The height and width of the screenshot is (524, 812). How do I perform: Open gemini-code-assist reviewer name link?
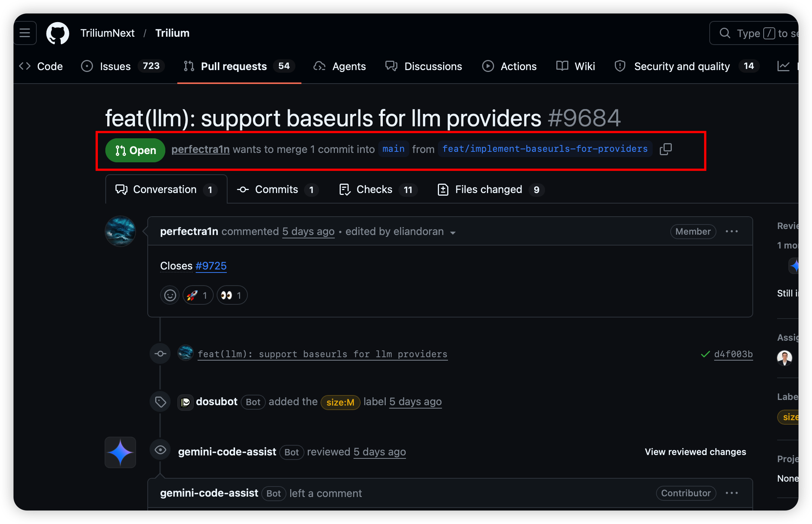(x=227, y=452)
